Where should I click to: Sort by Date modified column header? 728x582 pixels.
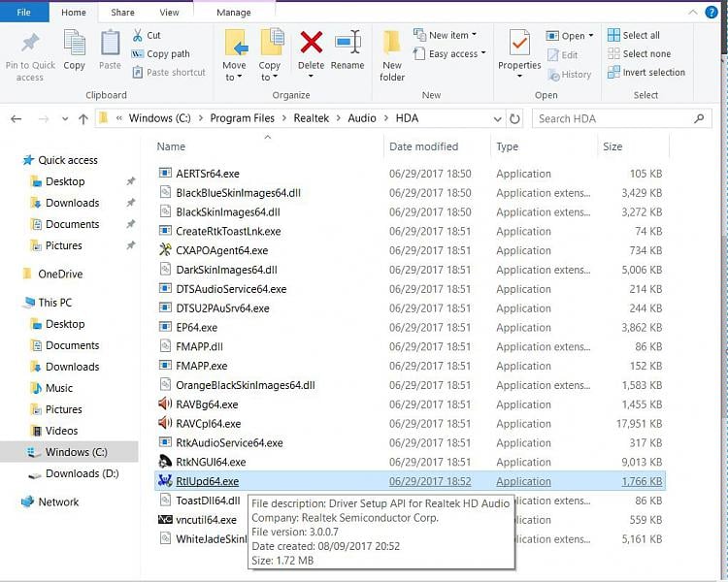pyautogui.click(x=423, y=146)
